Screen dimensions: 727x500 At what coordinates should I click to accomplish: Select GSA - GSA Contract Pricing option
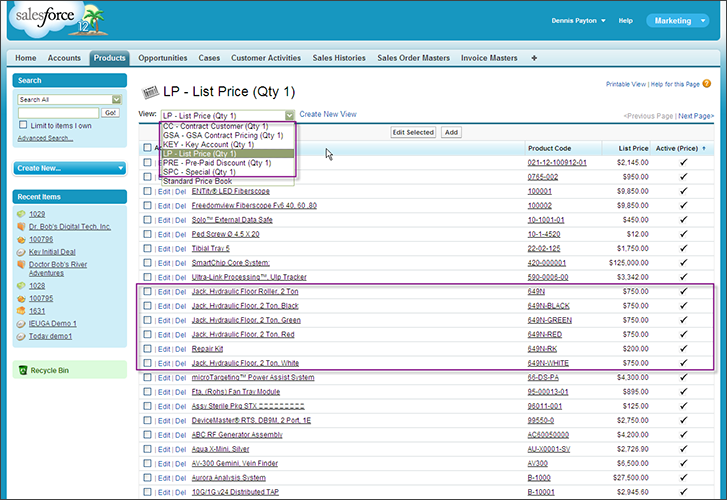click(223, 135)
